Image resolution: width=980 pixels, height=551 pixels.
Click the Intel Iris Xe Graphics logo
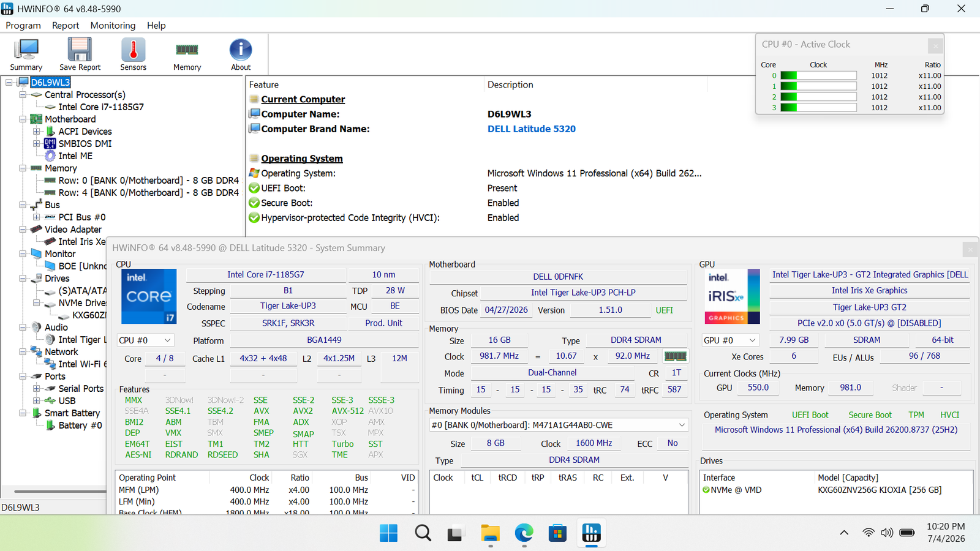pos(731,296)
